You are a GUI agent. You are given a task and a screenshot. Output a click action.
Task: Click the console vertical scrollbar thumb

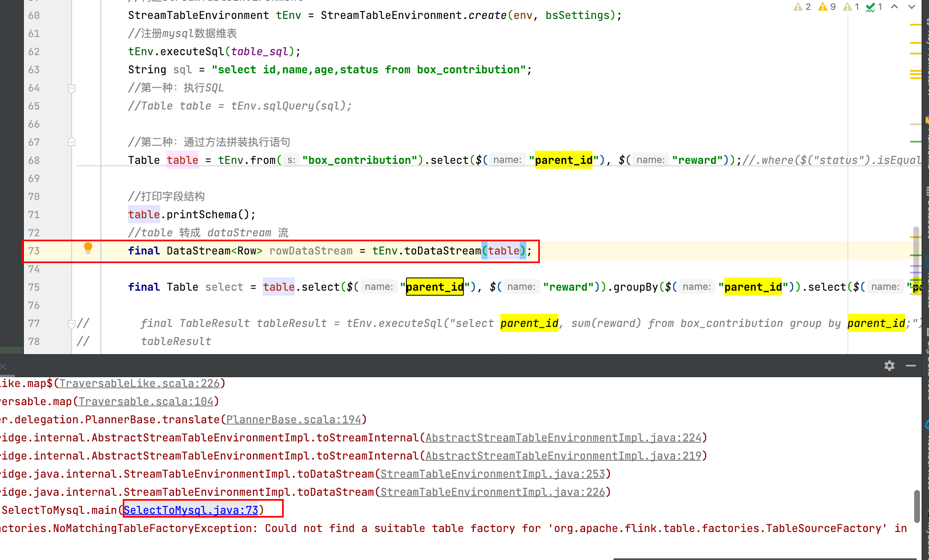pos(917,506)
